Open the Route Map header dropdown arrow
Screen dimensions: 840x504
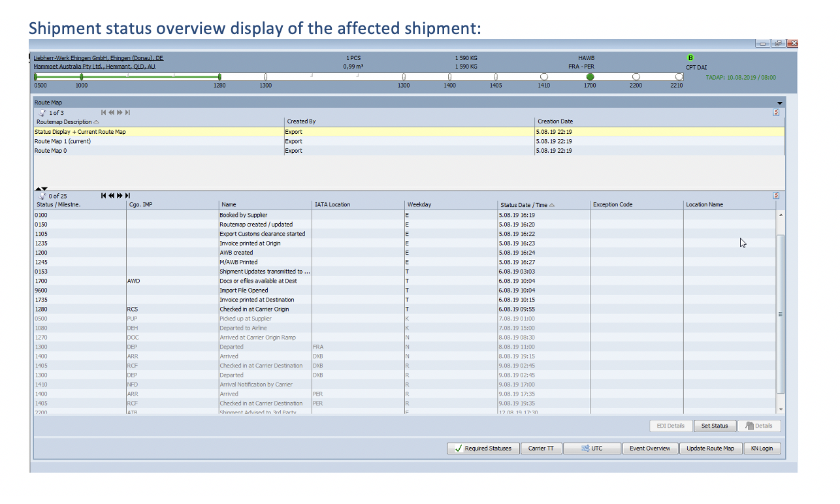pyautogui.click(x=780, y=102)
